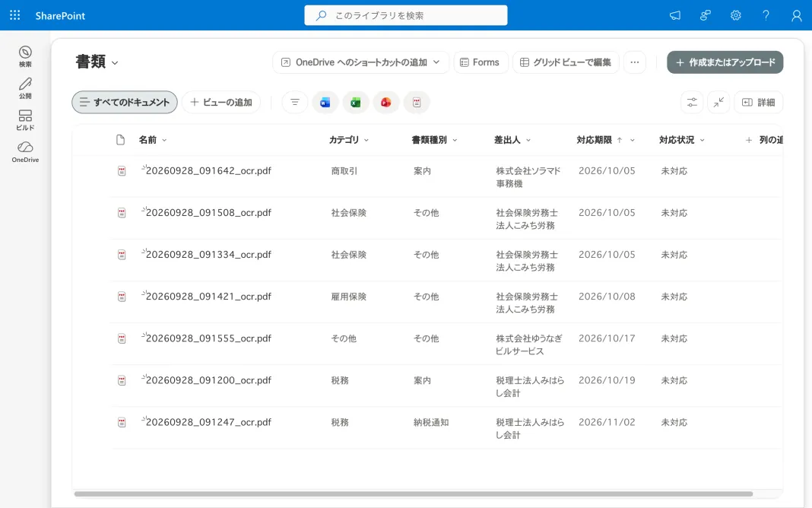Click the 商取引 category cell

344,171
